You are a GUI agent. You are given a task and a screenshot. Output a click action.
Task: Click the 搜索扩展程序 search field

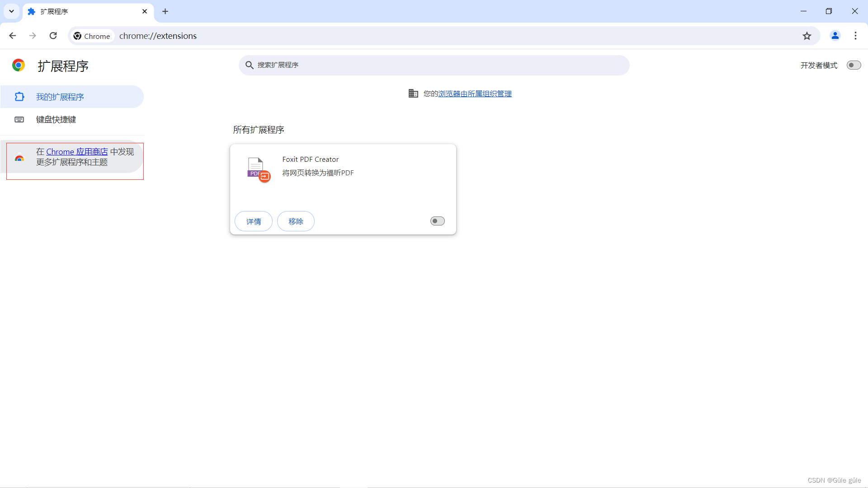tap(434, 65)
